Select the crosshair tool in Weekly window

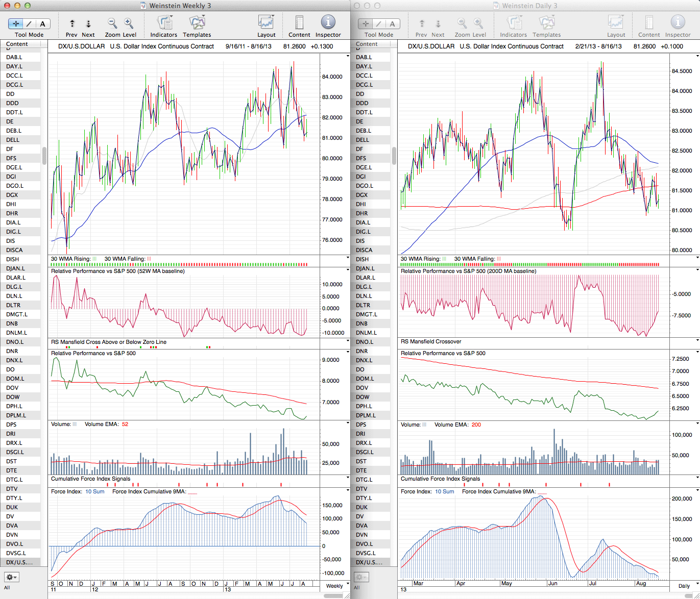click(16, 23)
